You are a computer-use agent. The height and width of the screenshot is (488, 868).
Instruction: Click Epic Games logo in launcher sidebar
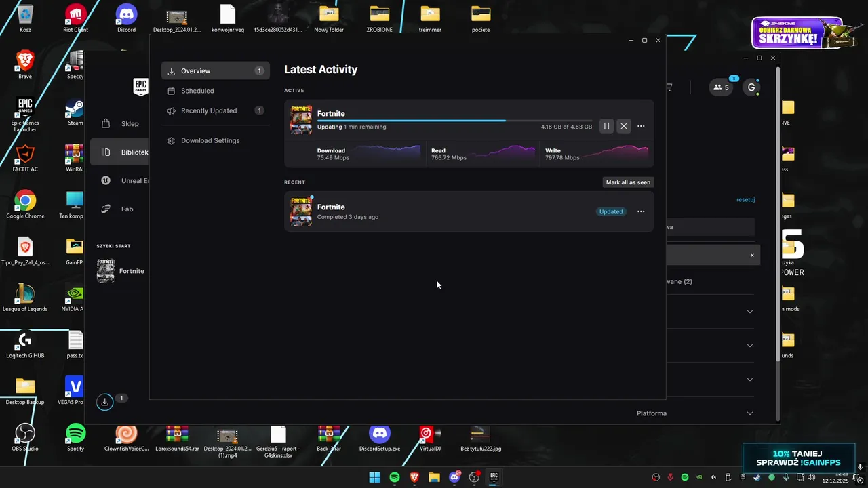click(x=140, y=87)
